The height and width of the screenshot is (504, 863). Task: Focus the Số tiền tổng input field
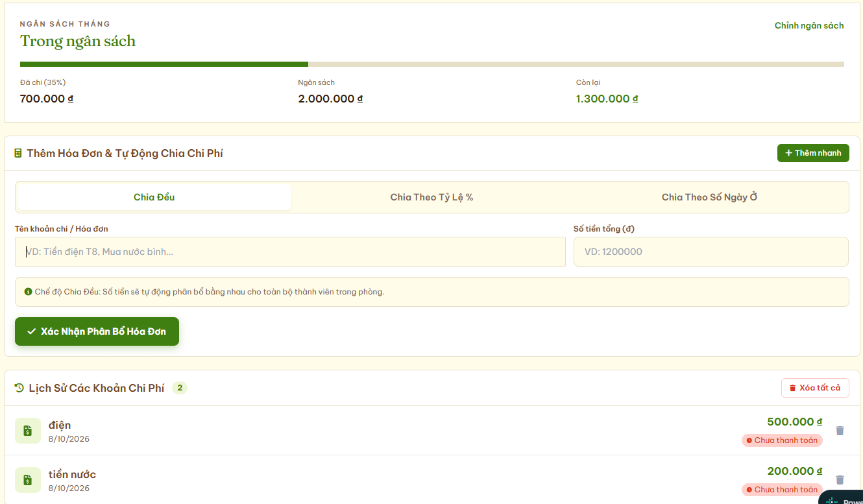click(711, 252)
